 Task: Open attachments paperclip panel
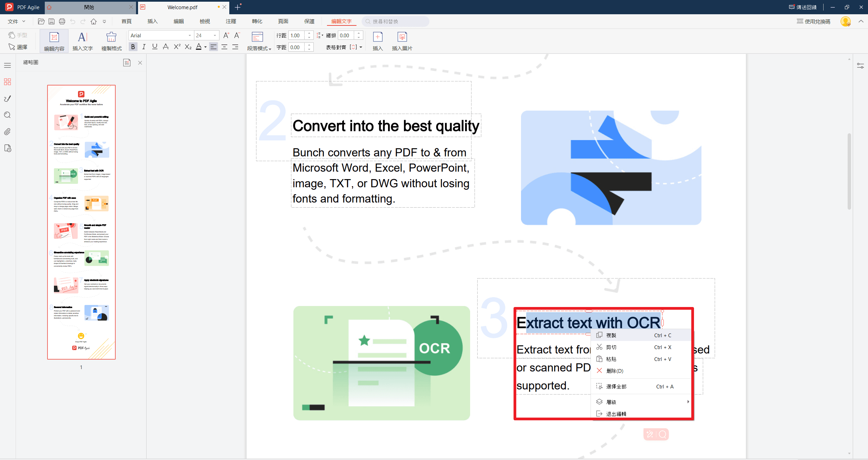[7, 132]
